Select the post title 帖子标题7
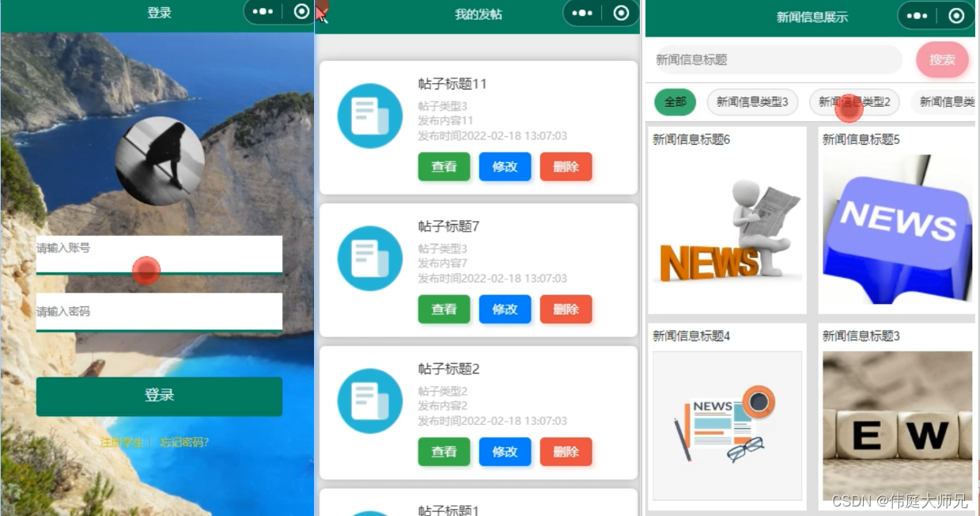980x516 pixels. tap(449, 226)
